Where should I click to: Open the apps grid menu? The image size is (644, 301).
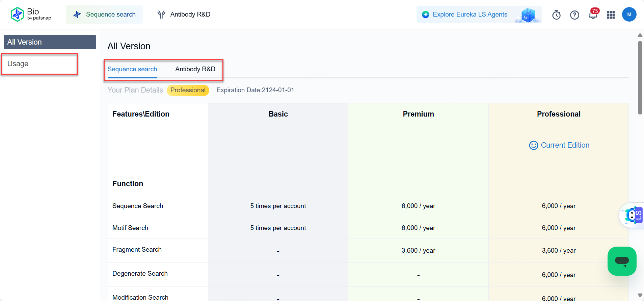click(611, 15)
